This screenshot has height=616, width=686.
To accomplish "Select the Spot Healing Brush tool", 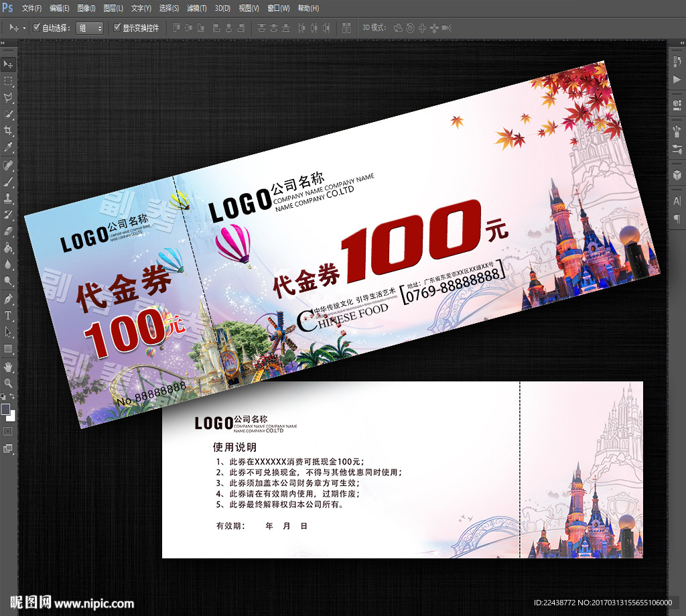I will (8, 165).
